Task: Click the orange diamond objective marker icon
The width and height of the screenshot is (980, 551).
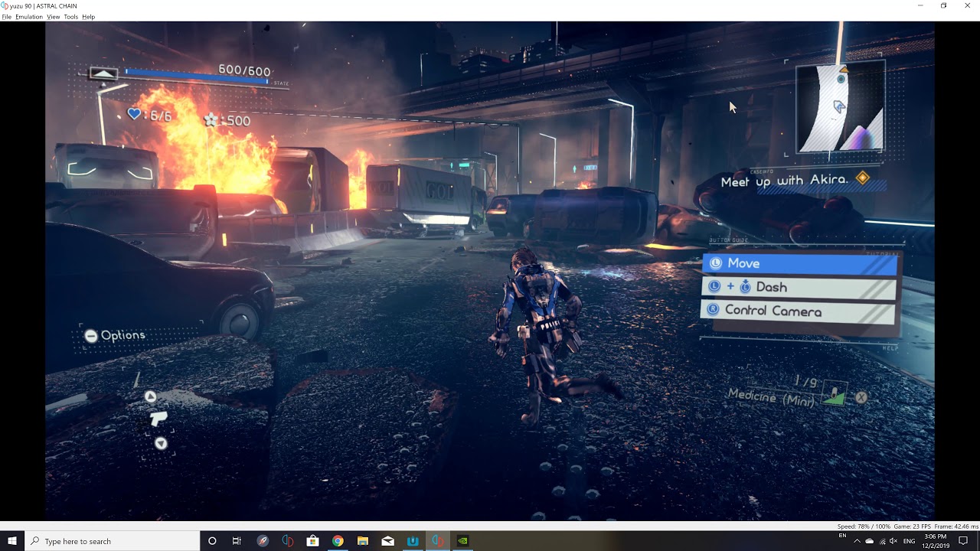Action: pyautogui.click(x=863, y=178)
